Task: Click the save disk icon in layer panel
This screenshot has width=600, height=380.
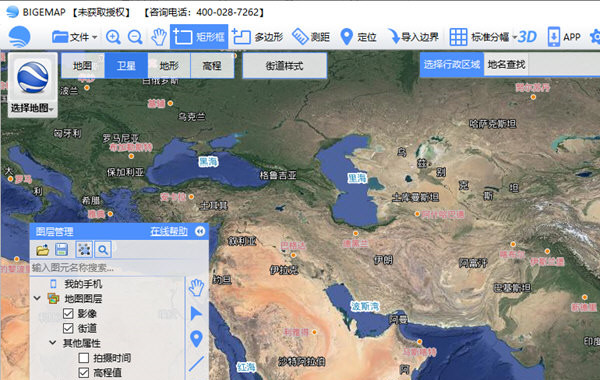Action: [x=62, y=250]
